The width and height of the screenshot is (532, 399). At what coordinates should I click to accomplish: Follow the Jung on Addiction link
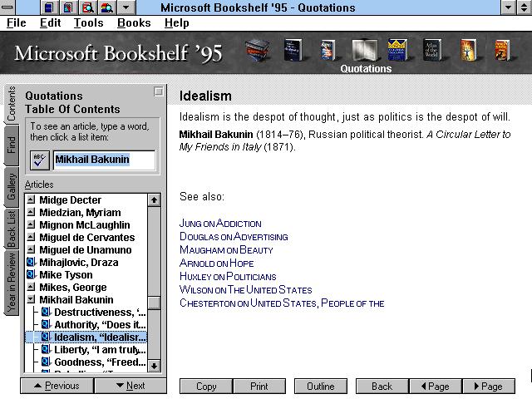click(x=220, y=224)
